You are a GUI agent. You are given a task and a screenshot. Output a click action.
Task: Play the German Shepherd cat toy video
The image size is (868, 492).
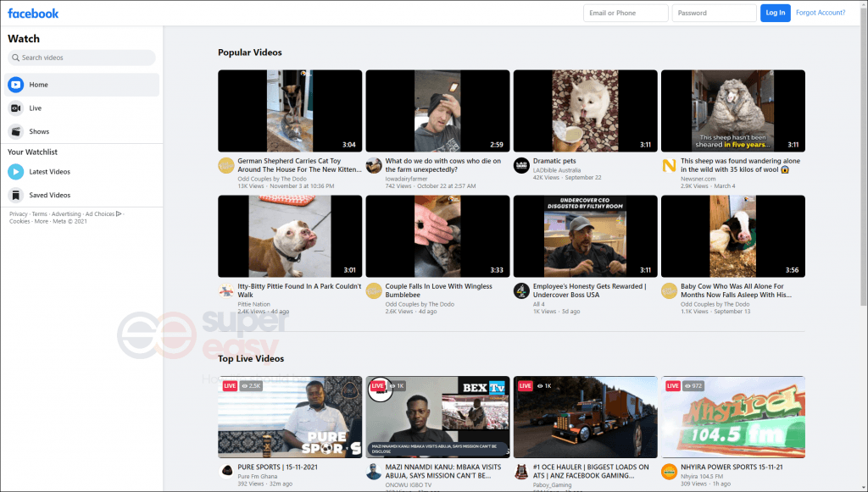pyautogui.click(x=290, y=111)
